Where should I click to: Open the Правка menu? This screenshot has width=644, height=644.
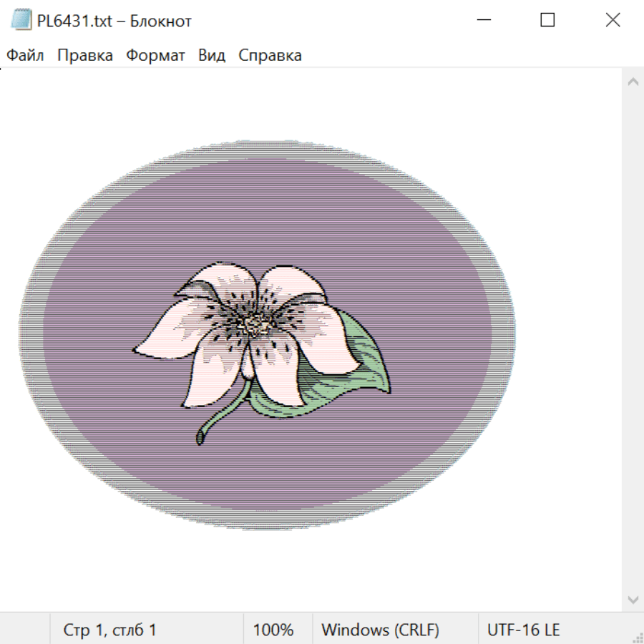(x=85, y=56)
